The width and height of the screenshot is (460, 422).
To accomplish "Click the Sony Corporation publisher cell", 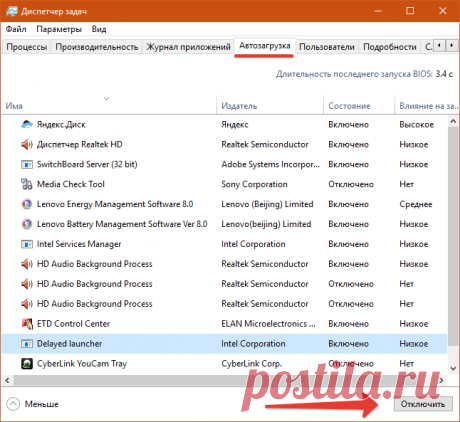I will tap(254, 184).
